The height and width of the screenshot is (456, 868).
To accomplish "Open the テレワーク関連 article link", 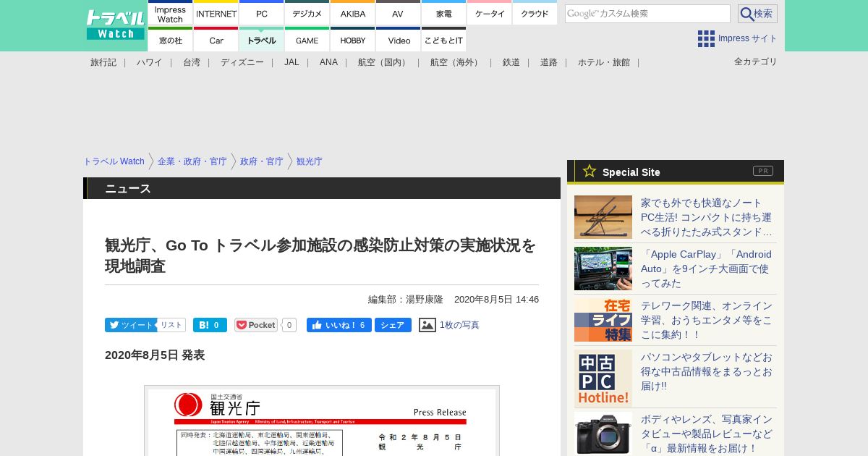I will coord(707,320).
